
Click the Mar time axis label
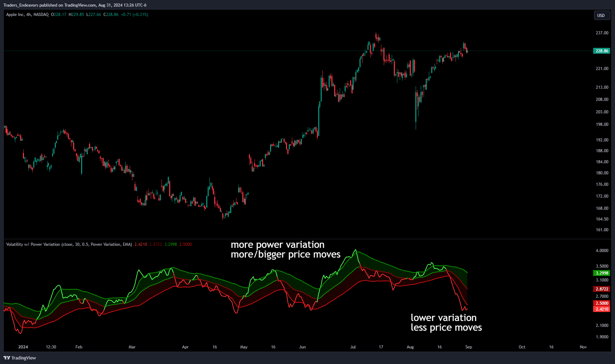pos(132,347)
